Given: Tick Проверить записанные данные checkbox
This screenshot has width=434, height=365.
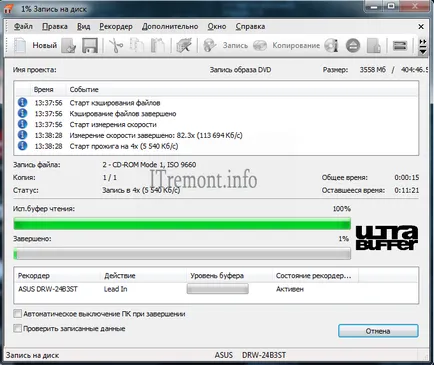Looking at the screenshot, I should (17, 328).
